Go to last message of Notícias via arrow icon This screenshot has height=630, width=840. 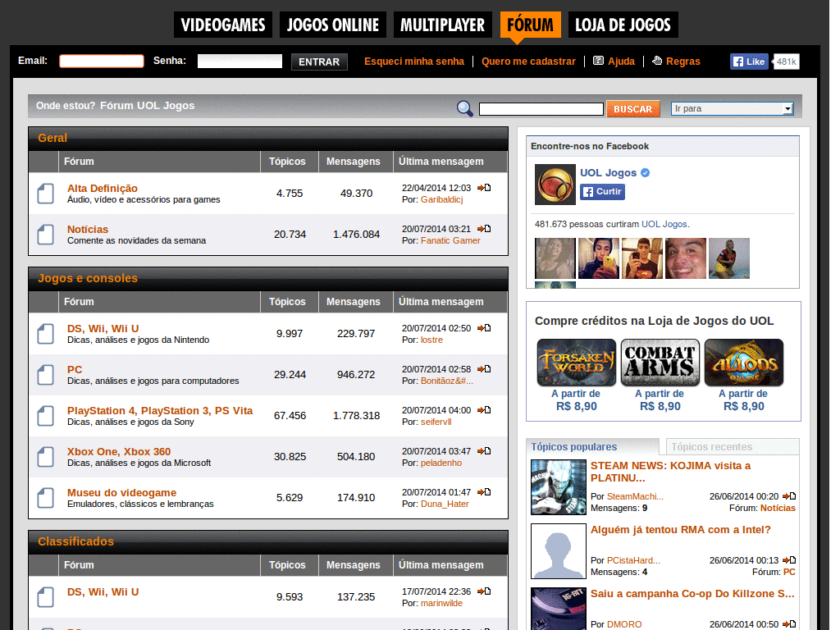point(484,229)
